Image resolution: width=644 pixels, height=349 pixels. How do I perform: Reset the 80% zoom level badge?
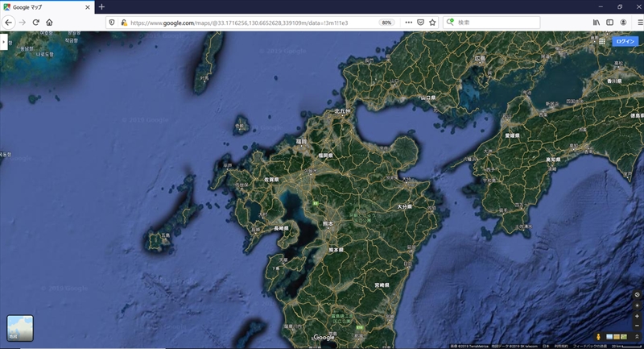point(386,23)
